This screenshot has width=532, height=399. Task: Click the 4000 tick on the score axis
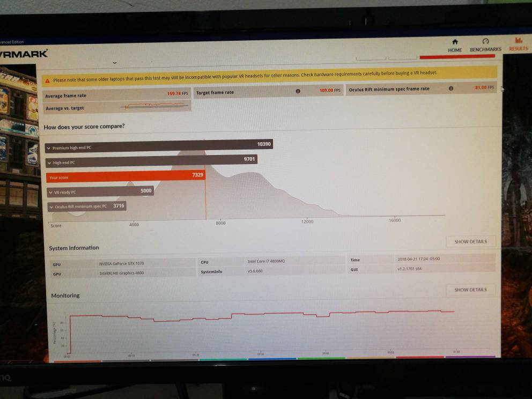tap(134, 224)
